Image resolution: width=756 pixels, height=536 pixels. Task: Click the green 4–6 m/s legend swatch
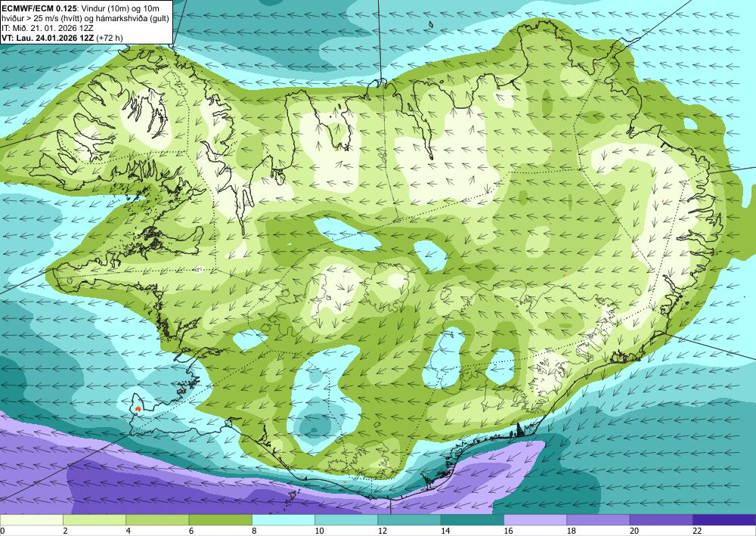point(157,519)
